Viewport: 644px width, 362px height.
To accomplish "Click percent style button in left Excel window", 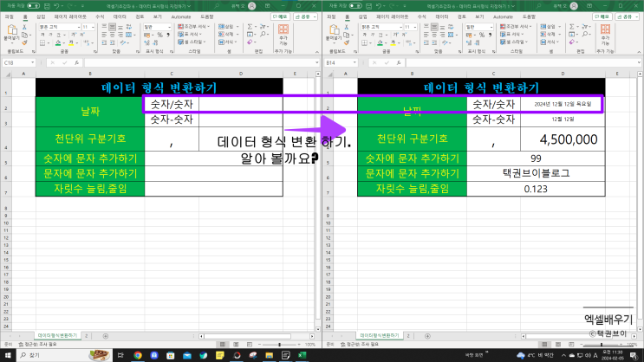I will click(159, 35).
